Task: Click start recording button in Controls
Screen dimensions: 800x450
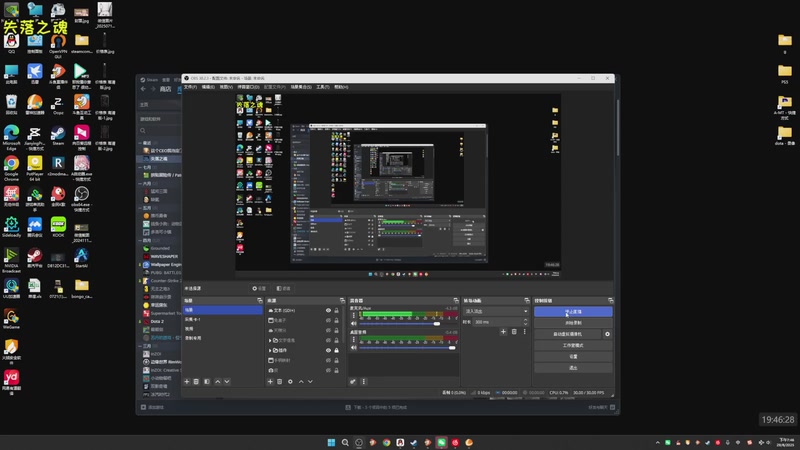Action: pyautogui.click(x=573, y=323)
